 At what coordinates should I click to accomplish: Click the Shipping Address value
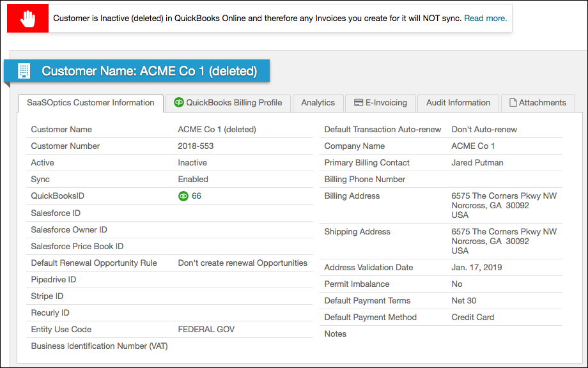pyautogui.click(x=504, y=241)
